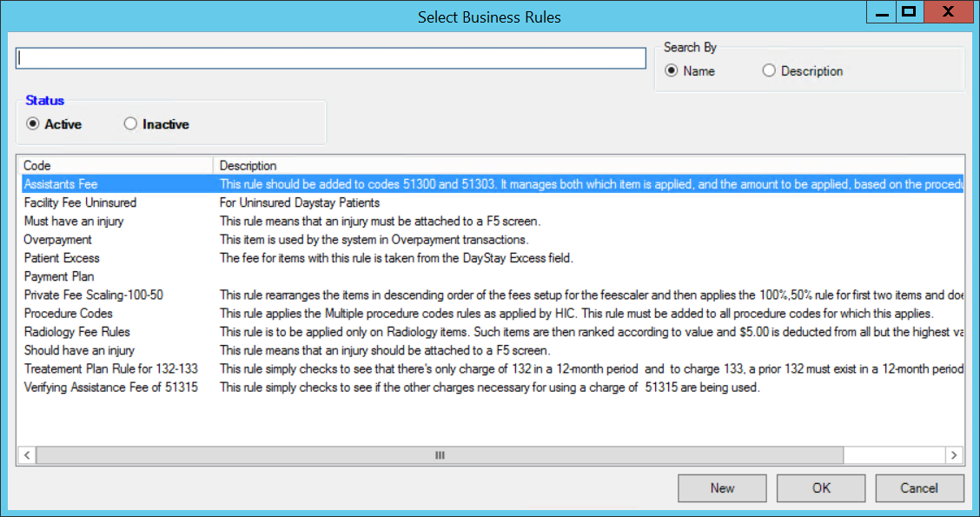Viewport: 980px width, 517px height.
Task: Select the Overpayment rule row
Action: (493, 240)
